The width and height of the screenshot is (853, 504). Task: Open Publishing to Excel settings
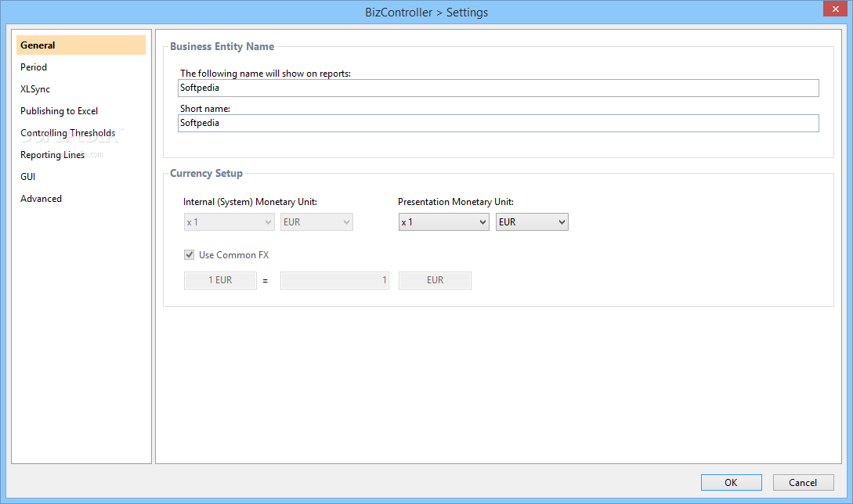(x=59, y=111)
